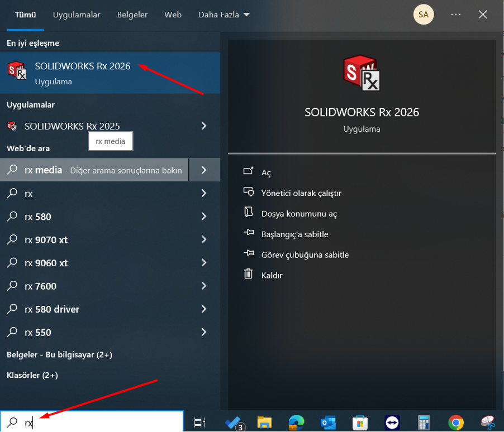The image size is (504, 432).
Task: Click magnifier icon in the search box
Action: point(12,422)
